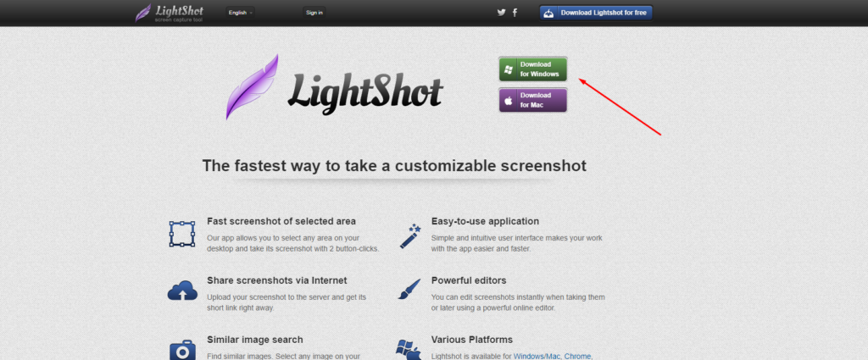868x360 pixels.
Task: Click the selected-area rectangle icon
Action: pos(182,234)
